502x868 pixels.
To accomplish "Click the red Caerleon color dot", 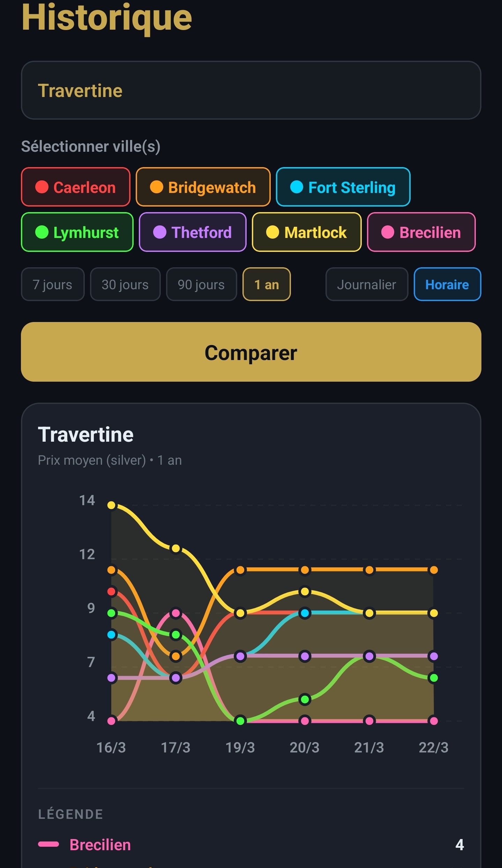I will pyautogui.click(x=41, y=187).
